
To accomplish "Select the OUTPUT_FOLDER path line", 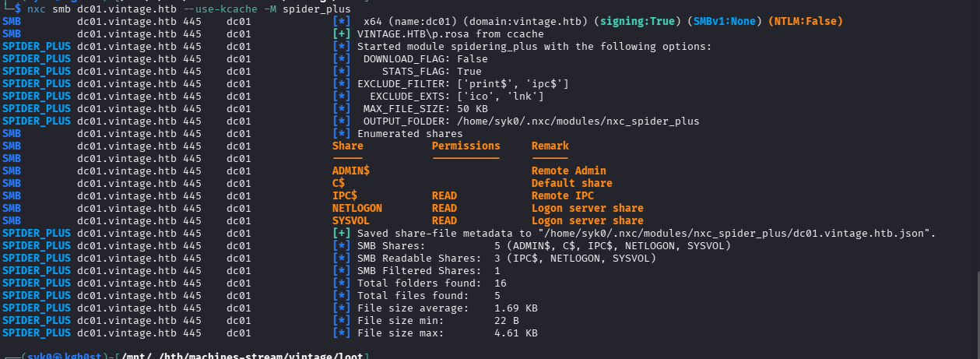I will pos(532,121).
